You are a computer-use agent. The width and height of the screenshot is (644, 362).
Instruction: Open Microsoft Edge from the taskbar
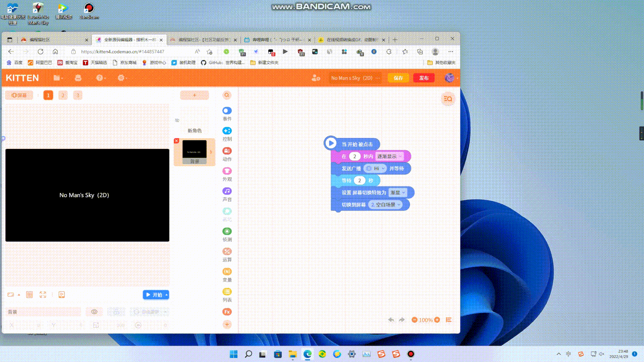coord(307,354)
